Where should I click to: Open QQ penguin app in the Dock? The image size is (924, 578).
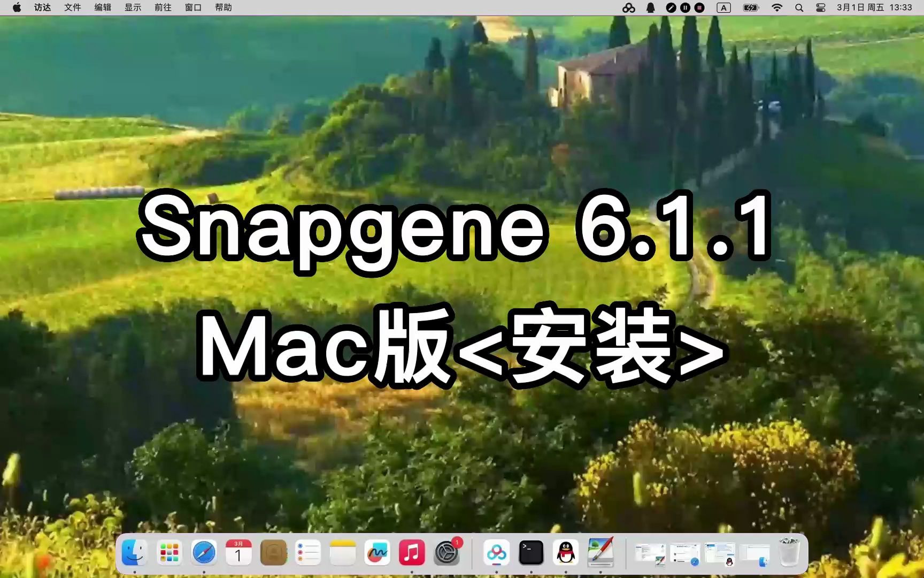click(x=566, y=552)
